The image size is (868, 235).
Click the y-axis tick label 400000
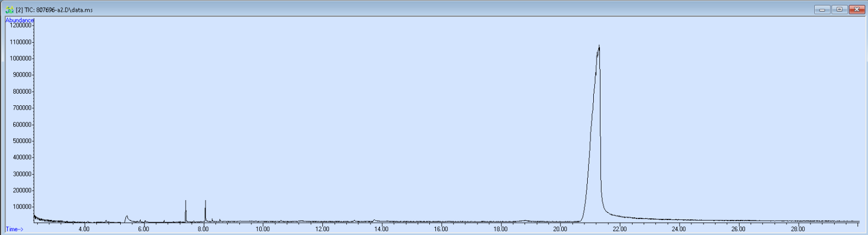(x=21, y=157)
